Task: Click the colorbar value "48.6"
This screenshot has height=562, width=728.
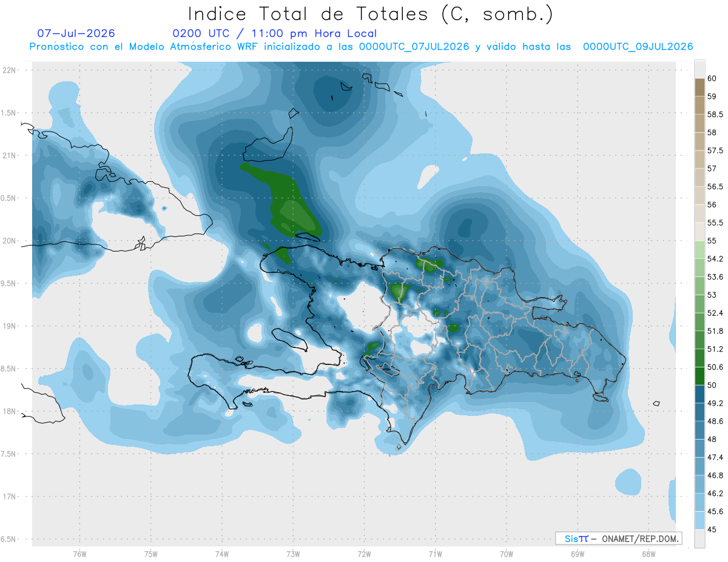Action: click(x=715, y=421)
